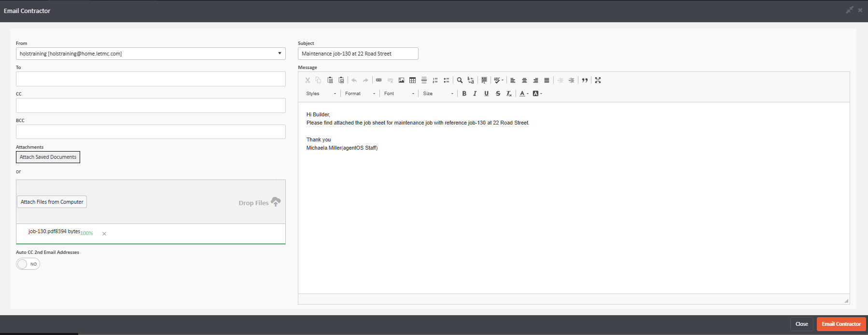
Task: Click the numbered list icon
Action: (435, 80)
